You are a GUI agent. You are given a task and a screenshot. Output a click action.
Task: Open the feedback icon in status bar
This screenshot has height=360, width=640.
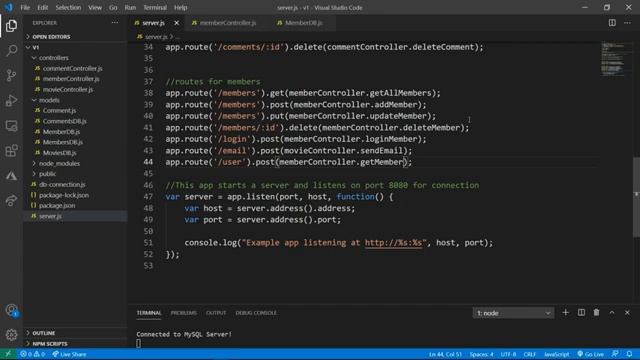[615, 354]
